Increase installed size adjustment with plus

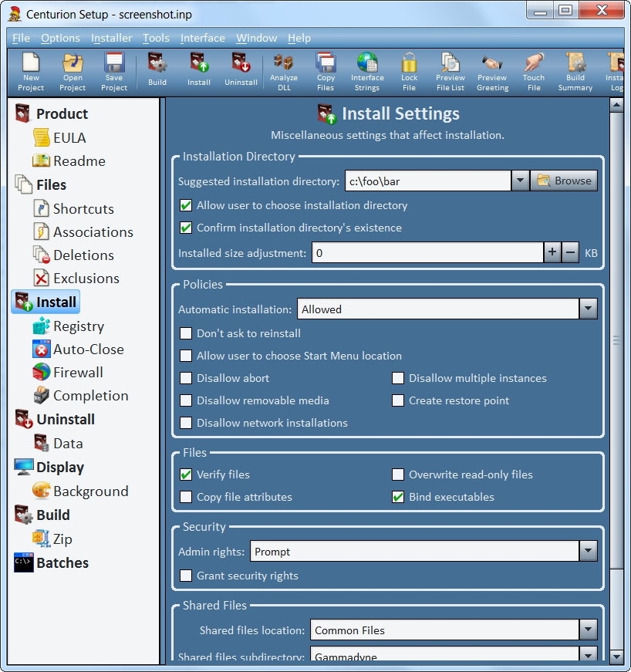[552, 252]
